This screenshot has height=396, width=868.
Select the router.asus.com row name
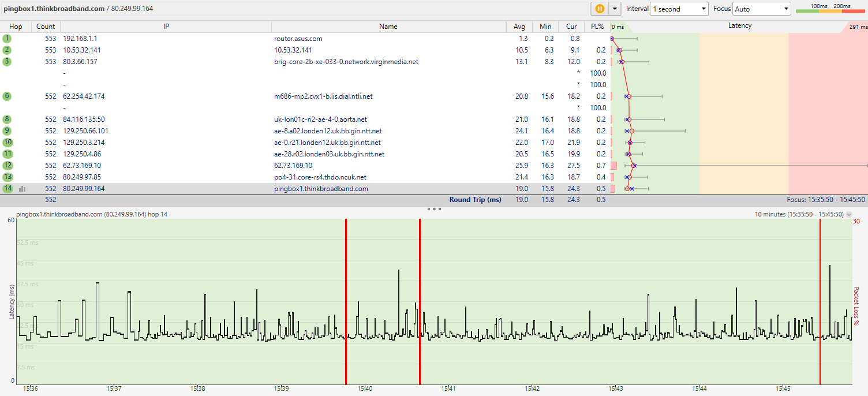tap(298, 39)
